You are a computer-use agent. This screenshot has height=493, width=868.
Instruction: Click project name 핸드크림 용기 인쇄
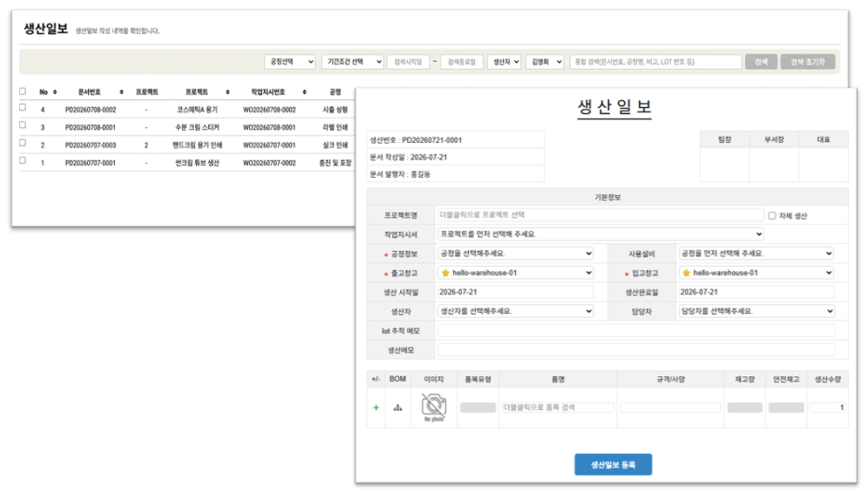[x=197, y=145]
